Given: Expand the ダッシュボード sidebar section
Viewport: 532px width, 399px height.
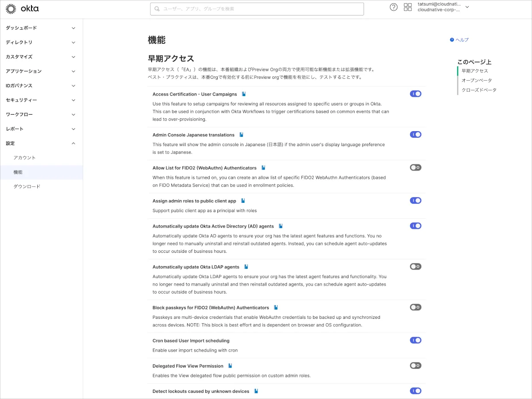Looking at the screenshot, I should [x=41, y=28].
